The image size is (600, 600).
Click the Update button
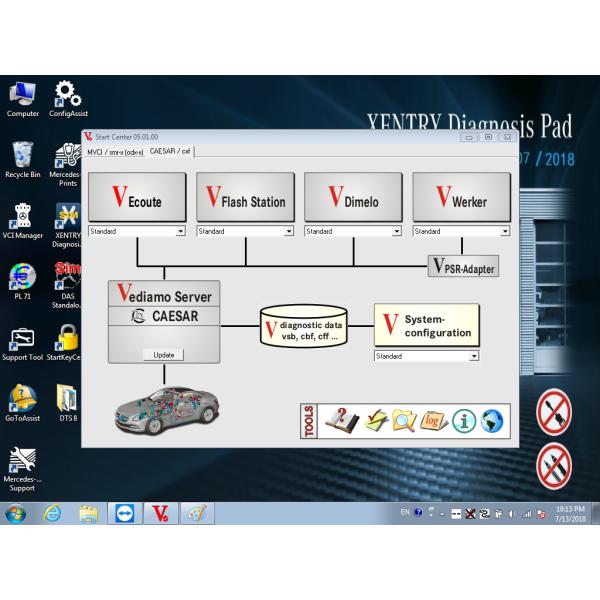[163, 355]
